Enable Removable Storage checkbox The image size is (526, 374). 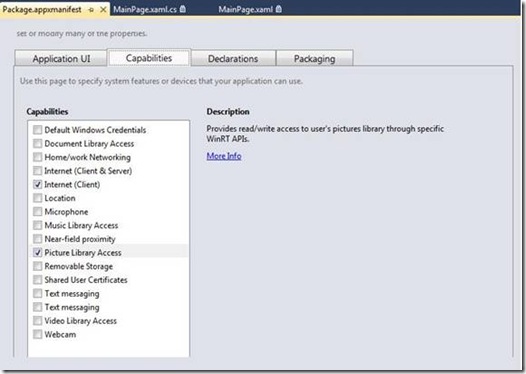pyautogui.click(x=38, y=266)
